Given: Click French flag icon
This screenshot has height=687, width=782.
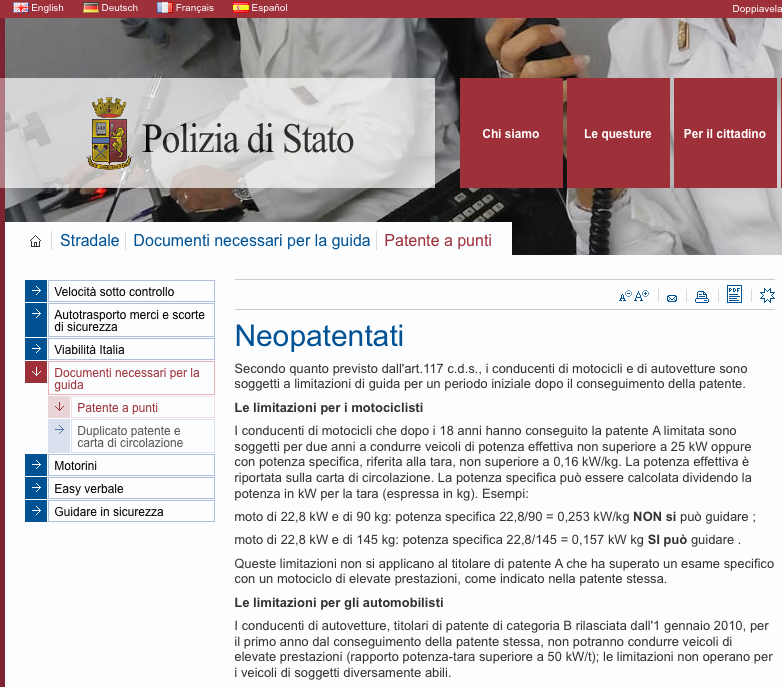Looking at the screenshot, I should [x=165, y=7].
